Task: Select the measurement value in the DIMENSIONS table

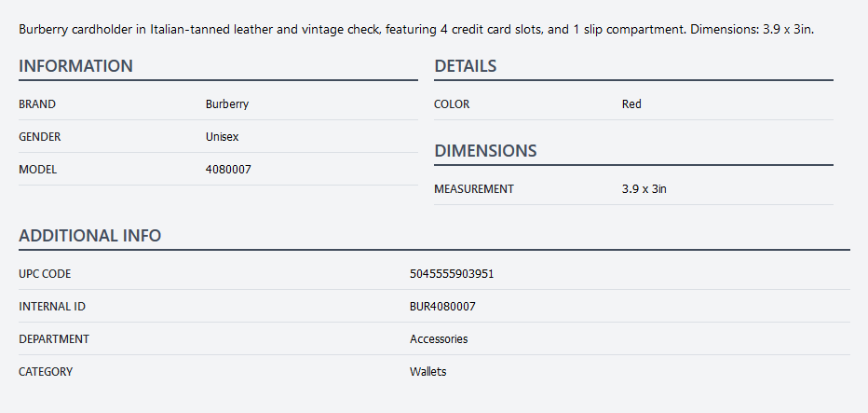Action: tap(644, 189)
